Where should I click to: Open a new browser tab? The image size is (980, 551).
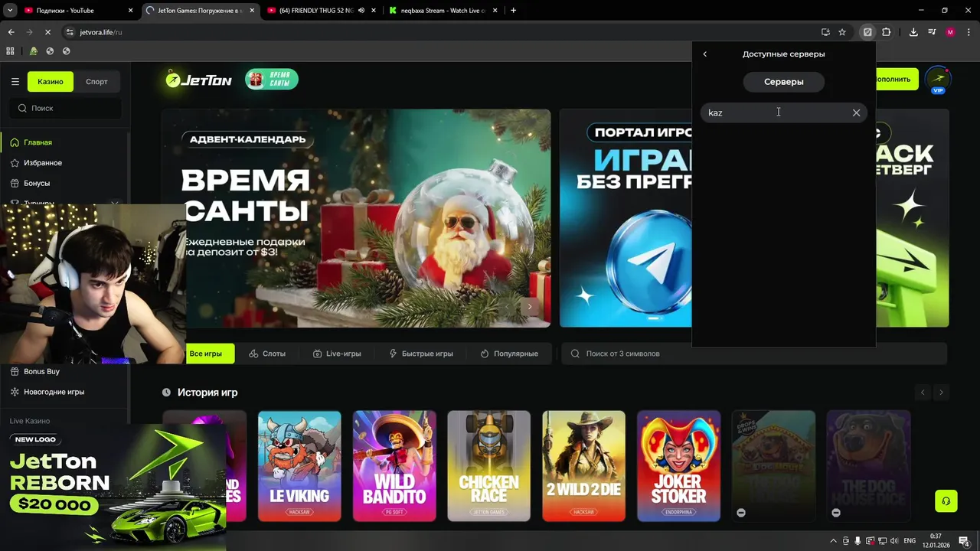513,10
